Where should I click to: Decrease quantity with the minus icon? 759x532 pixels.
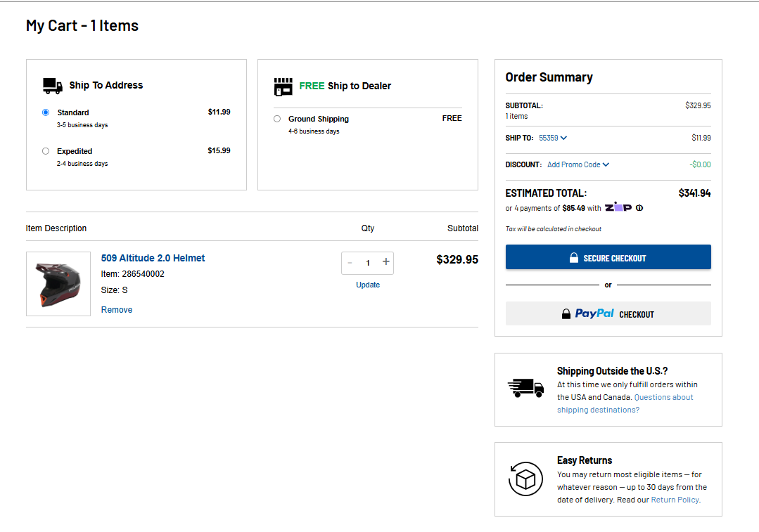click(x=350, y=262)
